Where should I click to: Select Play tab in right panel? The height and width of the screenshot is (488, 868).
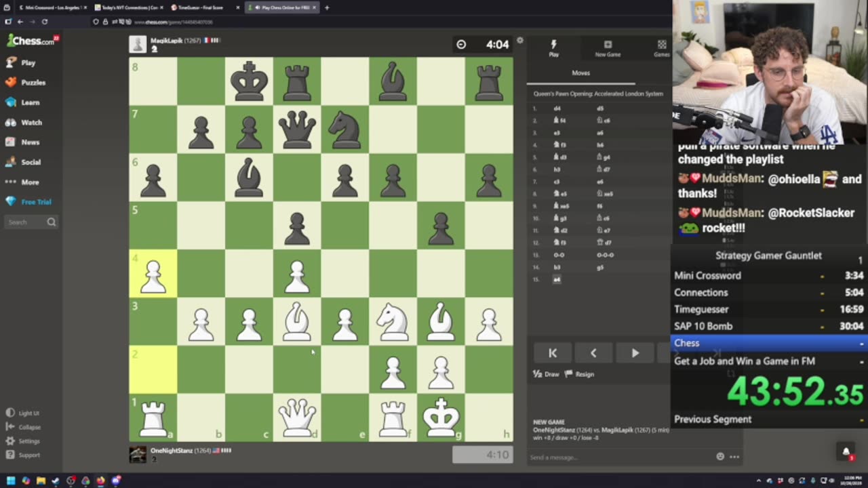click(553, 48)
